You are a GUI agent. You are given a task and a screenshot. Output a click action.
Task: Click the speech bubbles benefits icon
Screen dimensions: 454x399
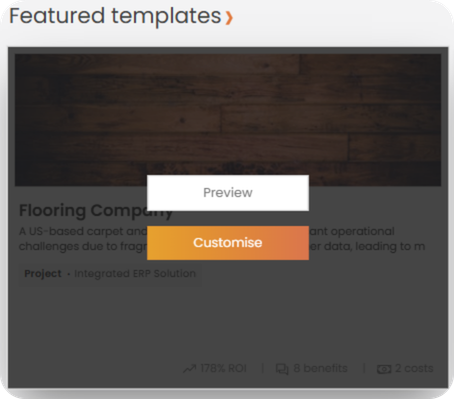click(282, 369)
